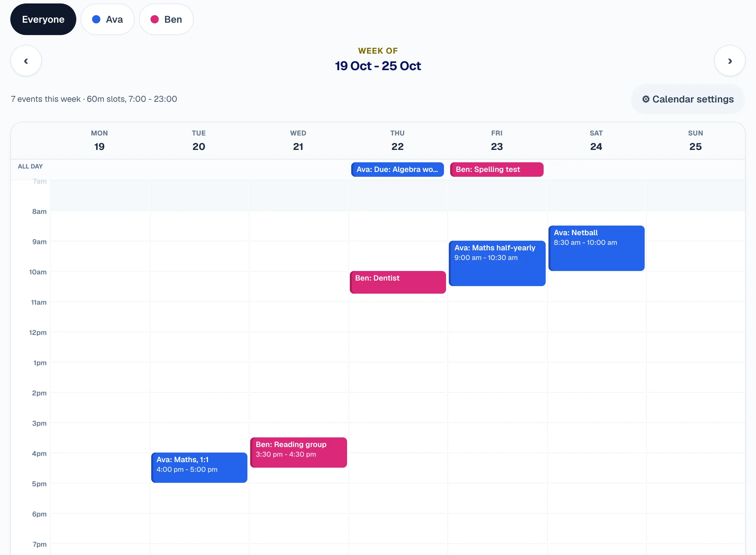
Task: Filter calendar by Ben
Action: 166,19
